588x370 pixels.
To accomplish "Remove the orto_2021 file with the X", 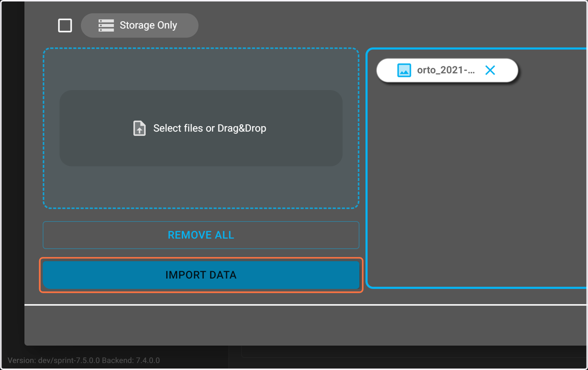I will pyautogui.click(x=490, y=70).
